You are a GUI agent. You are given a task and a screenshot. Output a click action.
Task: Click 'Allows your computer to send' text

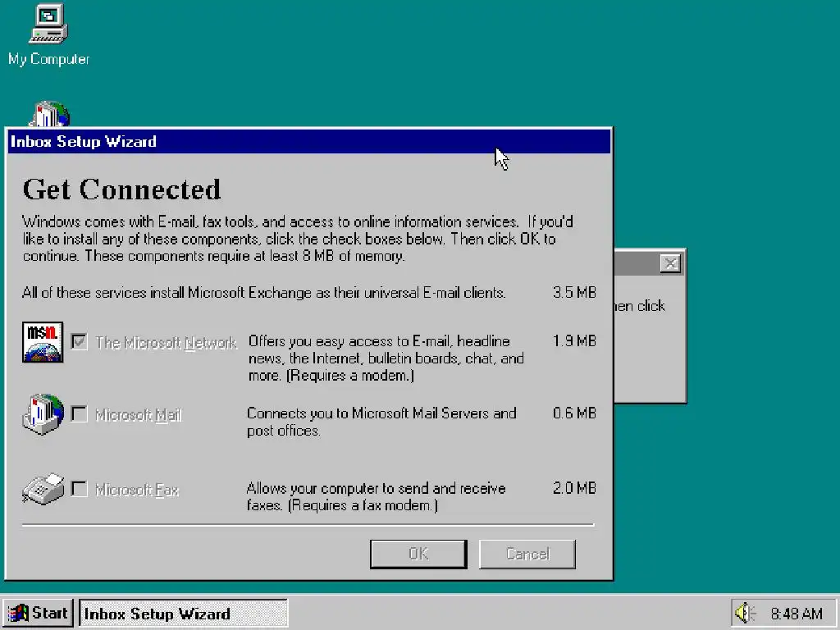coord(376,496)
